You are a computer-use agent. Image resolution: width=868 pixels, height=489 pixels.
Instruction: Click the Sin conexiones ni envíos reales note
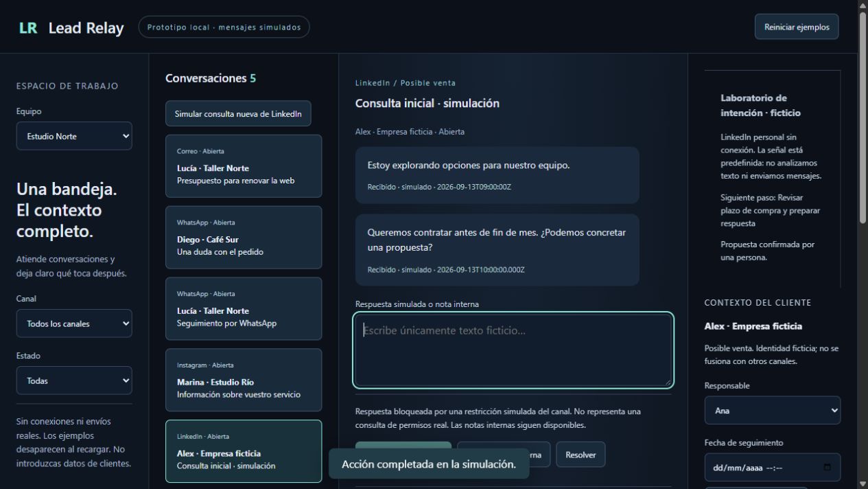(x=73, y=442)
